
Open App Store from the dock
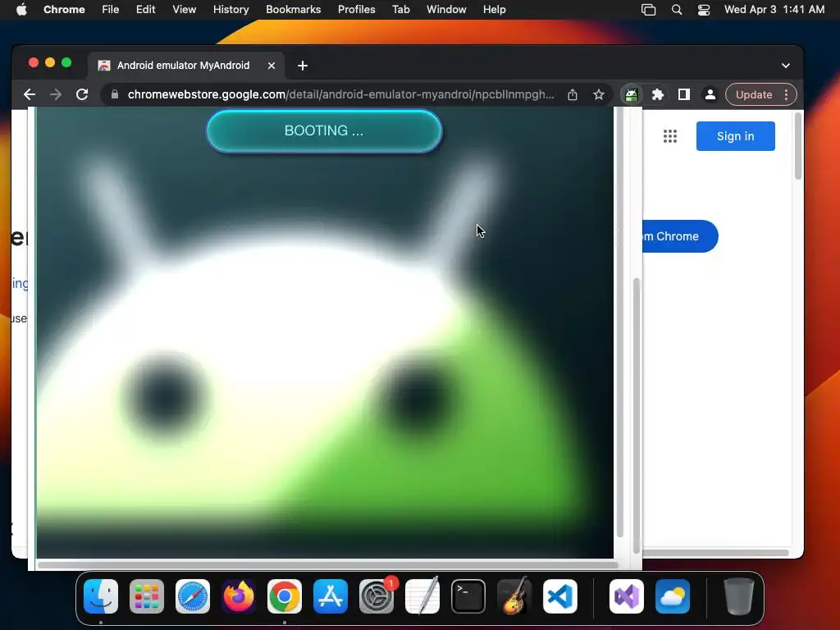pos(331,596)
